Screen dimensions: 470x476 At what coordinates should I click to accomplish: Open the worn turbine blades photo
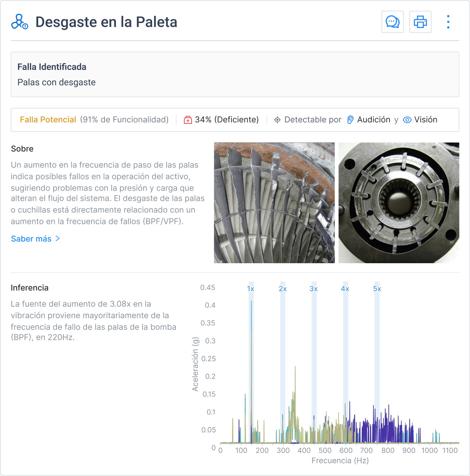pos(274,203)
